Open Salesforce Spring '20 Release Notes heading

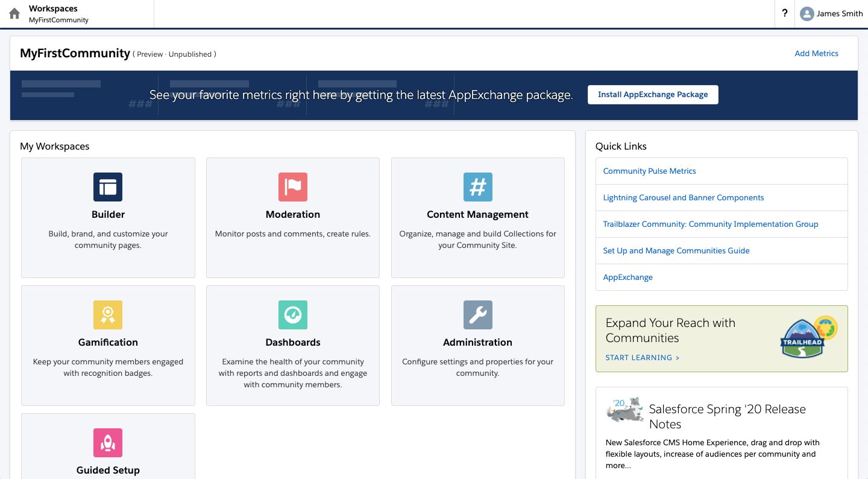(x=728, y=416)
